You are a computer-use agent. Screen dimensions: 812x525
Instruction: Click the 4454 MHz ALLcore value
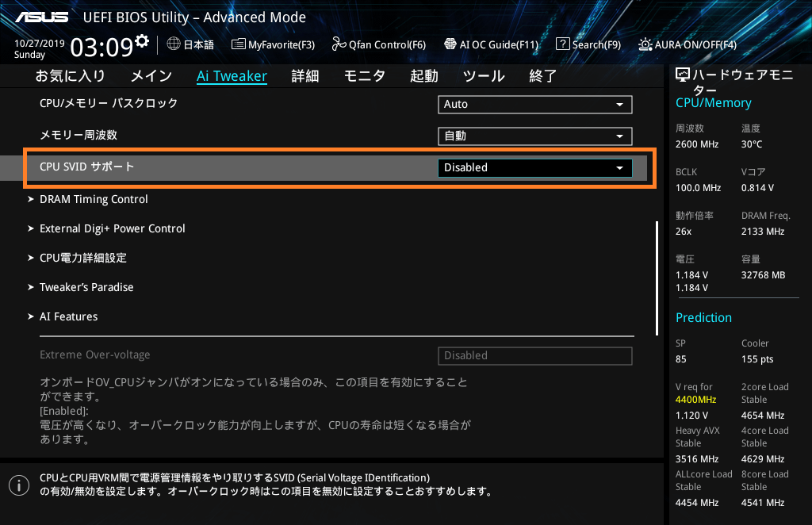pyautogui.click(x=696, y=503)
